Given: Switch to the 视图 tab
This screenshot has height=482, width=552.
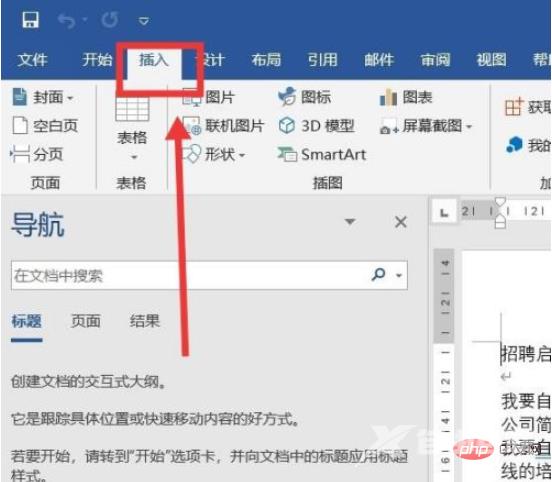Looking at the screenshot, I should 491,60.
